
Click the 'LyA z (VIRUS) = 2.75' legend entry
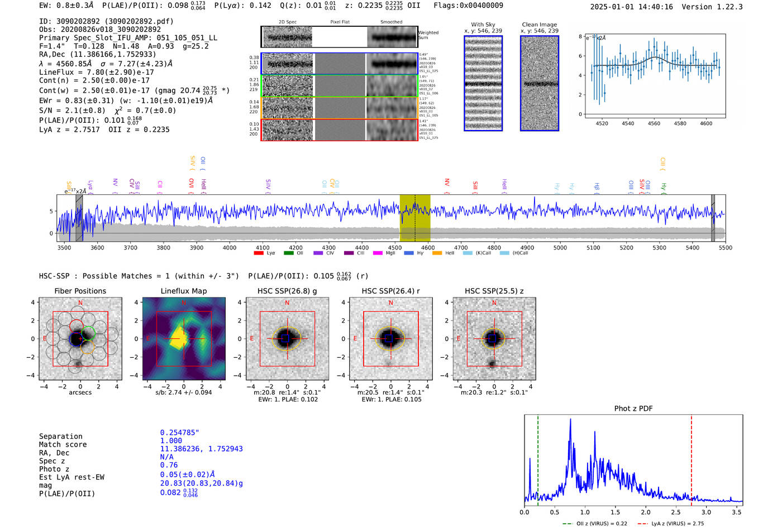click(x=671, y=524)
